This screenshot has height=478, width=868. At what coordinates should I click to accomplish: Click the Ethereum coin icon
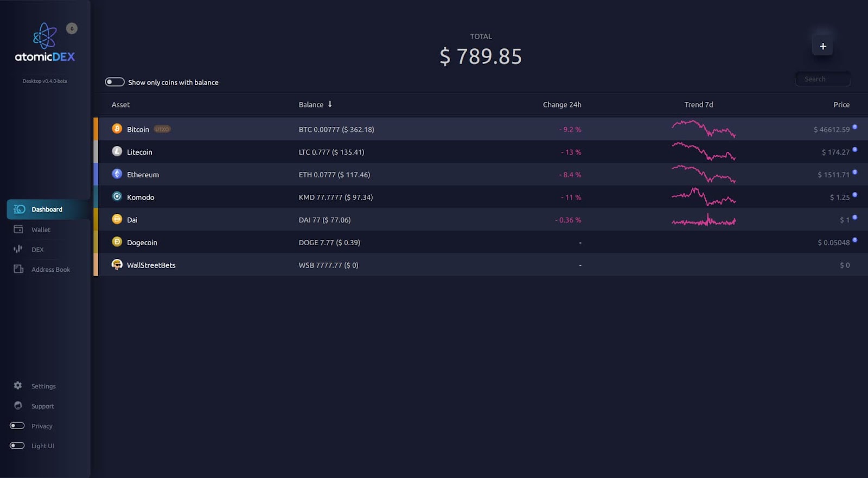point(117,174)
